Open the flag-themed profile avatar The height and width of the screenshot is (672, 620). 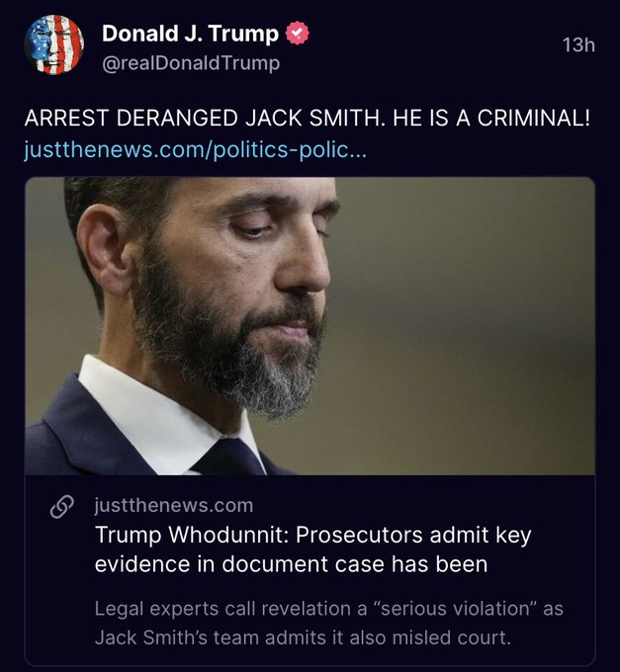click(x=53, y=45)
